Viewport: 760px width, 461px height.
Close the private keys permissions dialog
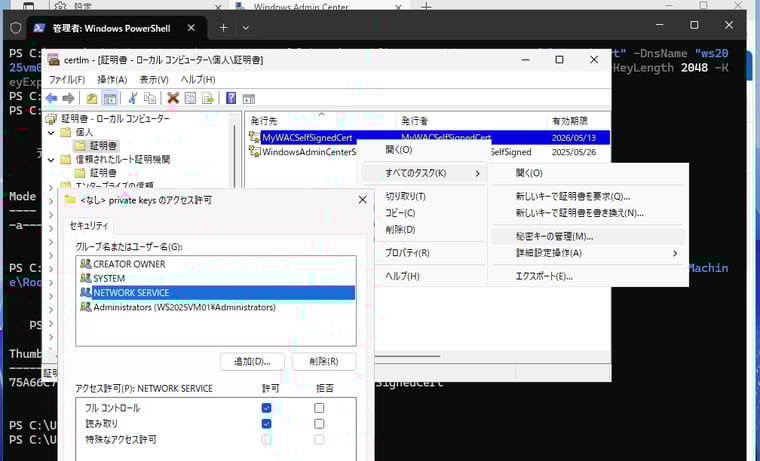(362, 200)
